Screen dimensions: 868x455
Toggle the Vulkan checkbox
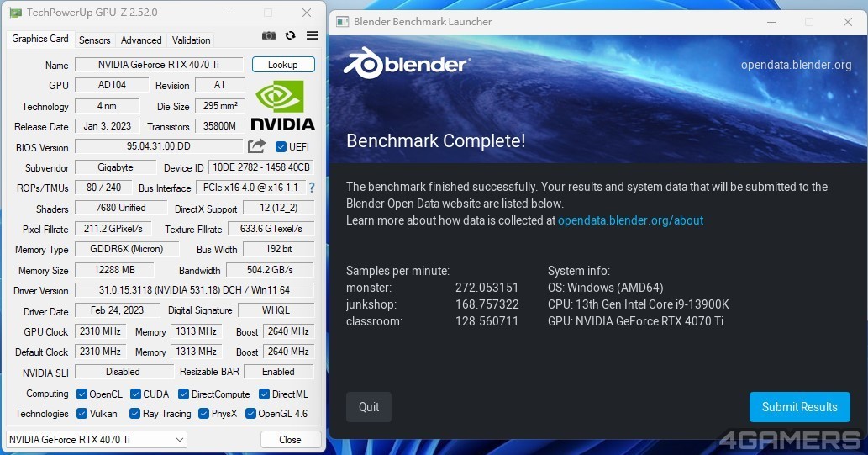pyautogui.click(x=82, y=414)
